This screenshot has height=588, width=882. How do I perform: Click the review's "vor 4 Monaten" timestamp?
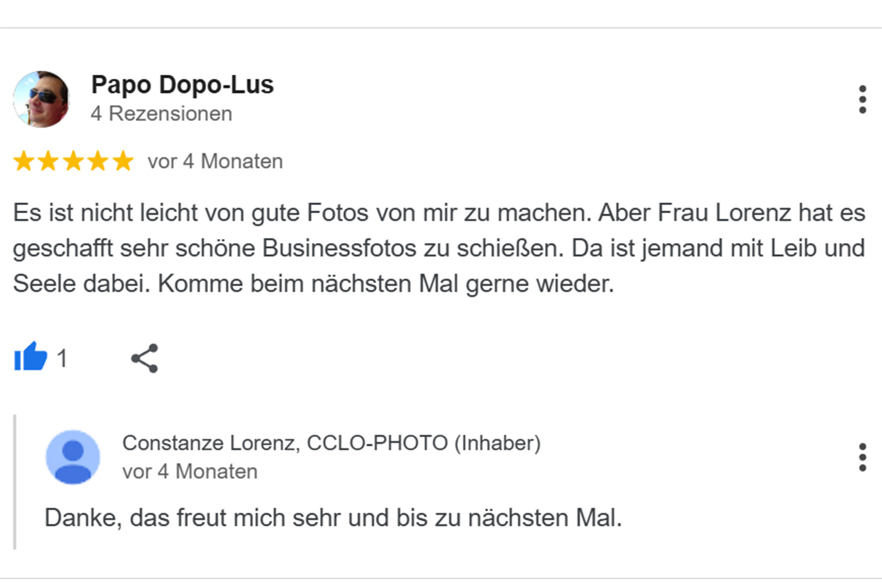click(215, 161)
